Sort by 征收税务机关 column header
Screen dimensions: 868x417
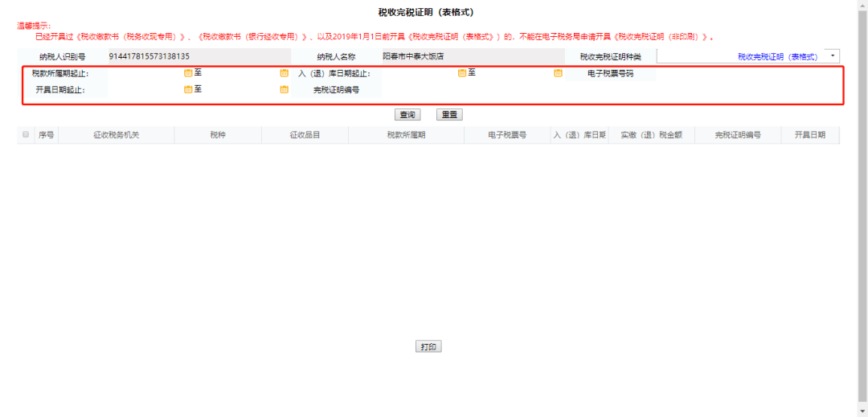point(117,134)
